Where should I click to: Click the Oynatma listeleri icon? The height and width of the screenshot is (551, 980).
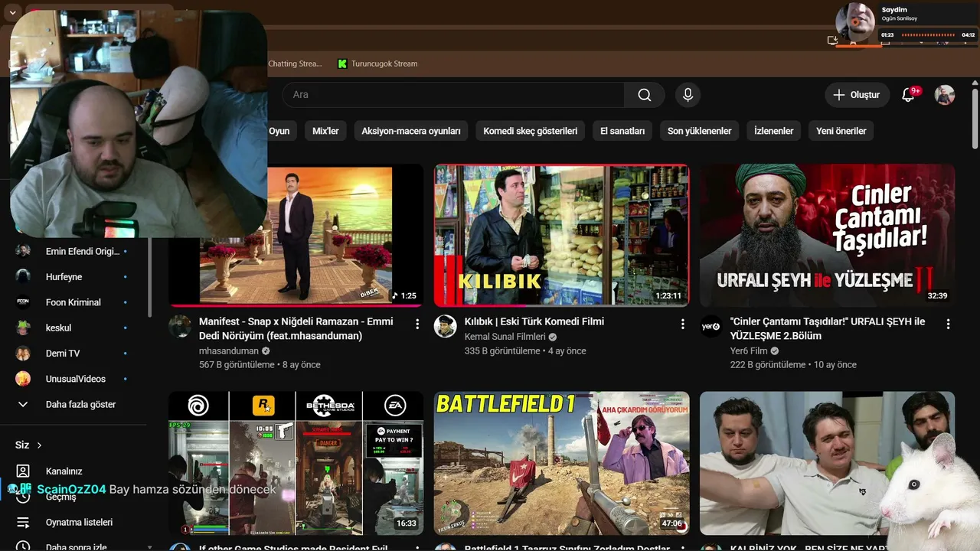tap(23, 523)
